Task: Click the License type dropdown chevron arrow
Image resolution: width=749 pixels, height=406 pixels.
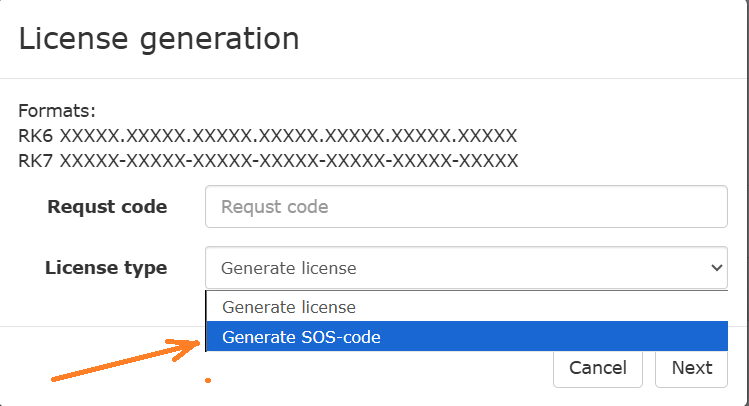Action: tap(716, 268)
